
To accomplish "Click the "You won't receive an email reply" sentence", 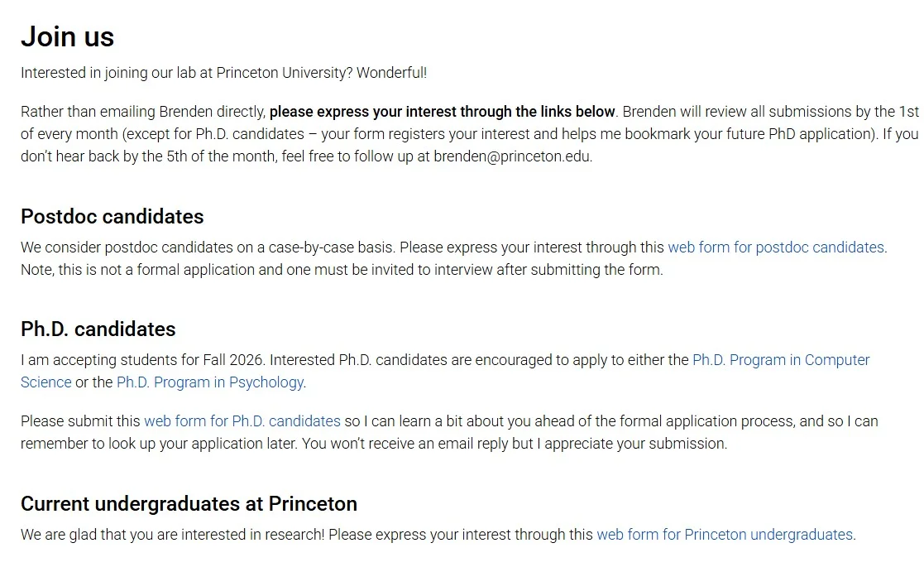I will [x=515, y=444].
